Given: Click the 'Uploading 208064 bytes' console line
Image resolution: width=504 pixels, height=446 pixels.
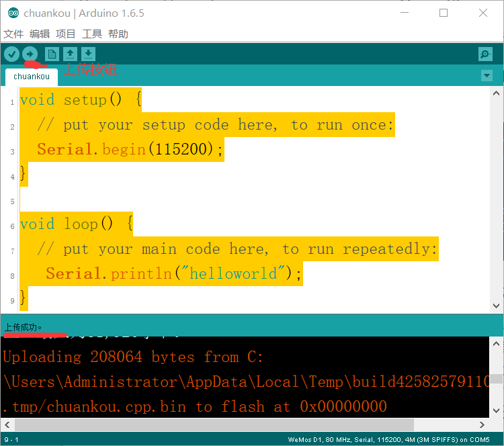Looking at the screenshot, I should click(x=133, y=357).
